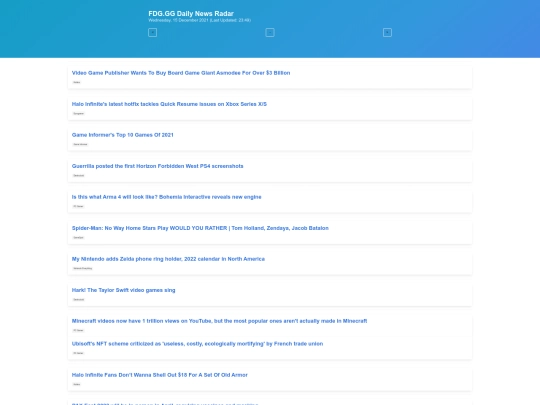Open the Minecraft 1 trillion YouTube views article
The image size is (540, 405).
(219, 321)
